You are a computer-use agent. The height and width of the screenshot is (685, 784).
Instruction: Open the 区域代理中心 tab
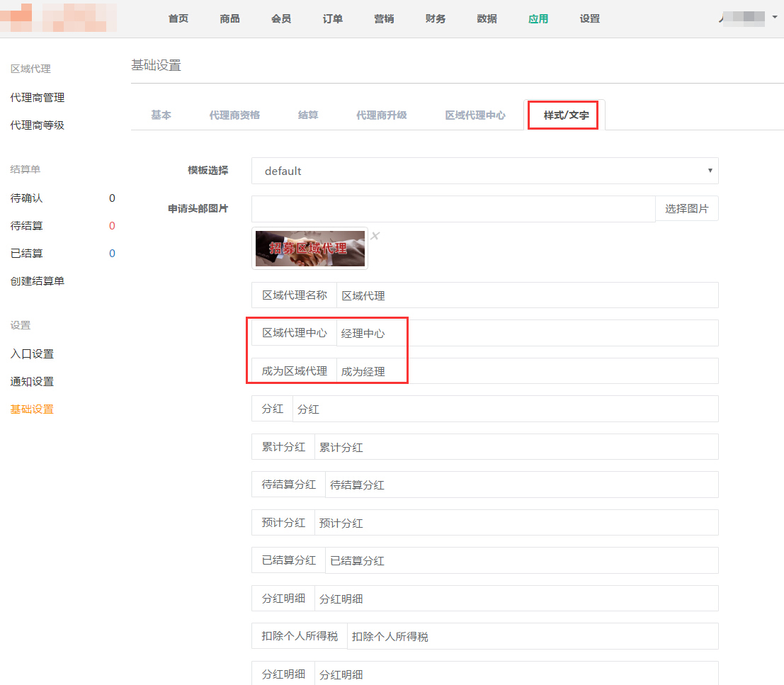(475, 115)
